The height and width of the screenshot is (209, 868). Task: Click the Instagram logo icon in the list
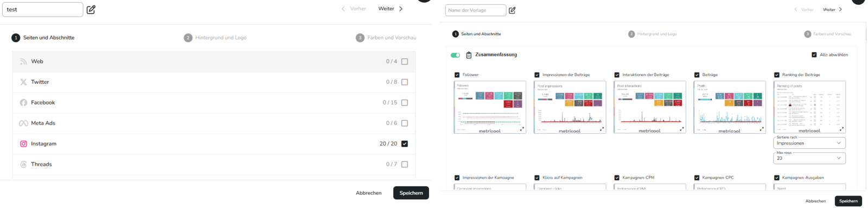(23, 143)
